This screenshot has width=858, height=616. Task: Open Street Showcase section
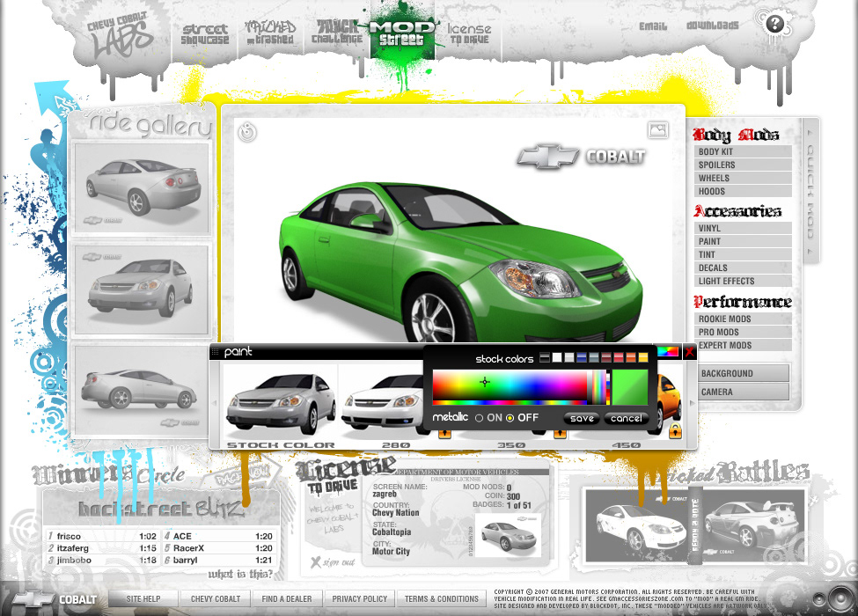click(x=205, y=34)
